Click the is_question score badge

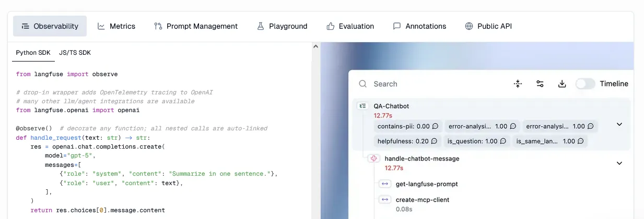click(x=476, y=141)
